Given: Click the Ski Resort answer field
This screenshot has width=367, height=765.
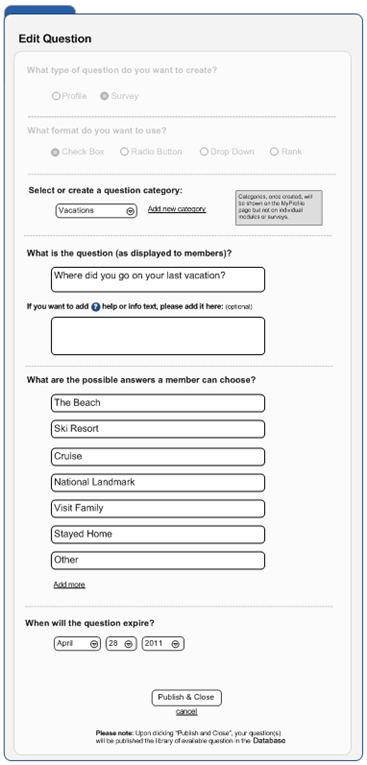Looking at the screenshot, I should (158, 429).
